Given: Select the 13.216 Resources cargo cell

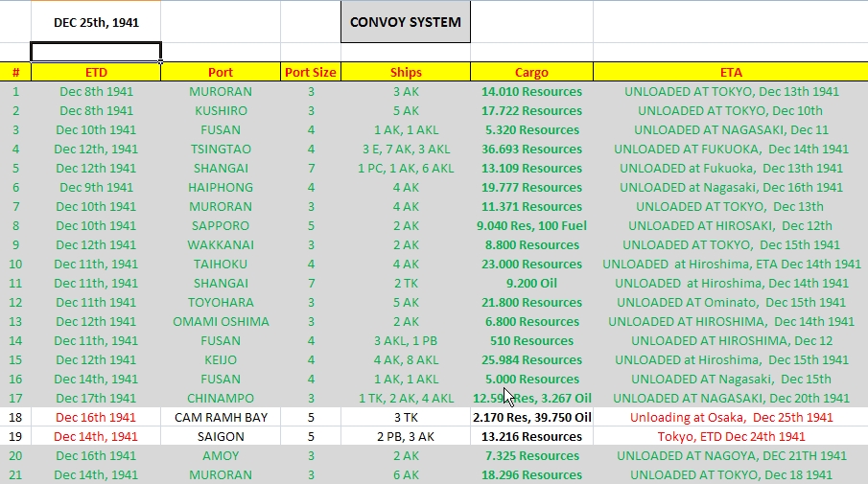Looking at the screenshot, I should tap(531, 436).
